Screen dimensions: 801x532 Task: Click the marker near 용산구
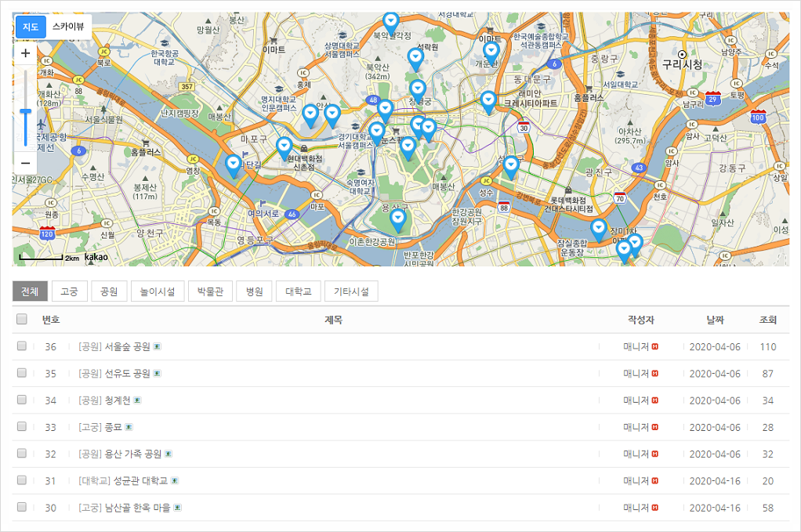click(397, 221)
